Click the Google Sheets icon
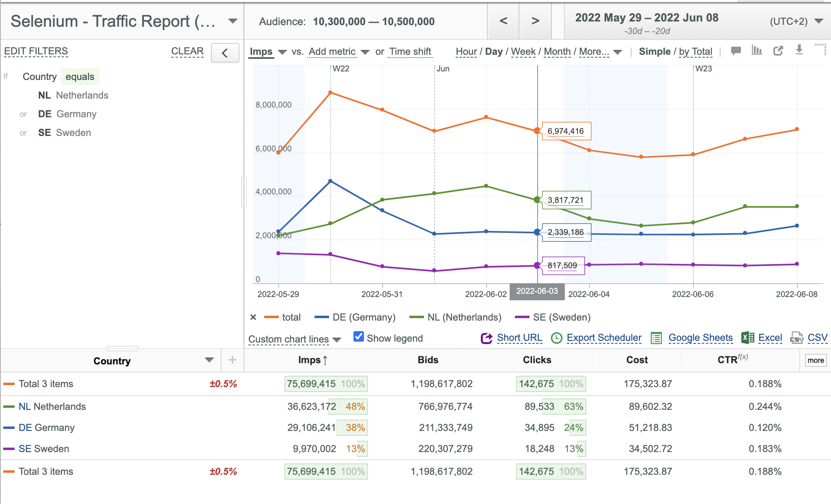Screen dimensions: 831x504 [656, 338]
